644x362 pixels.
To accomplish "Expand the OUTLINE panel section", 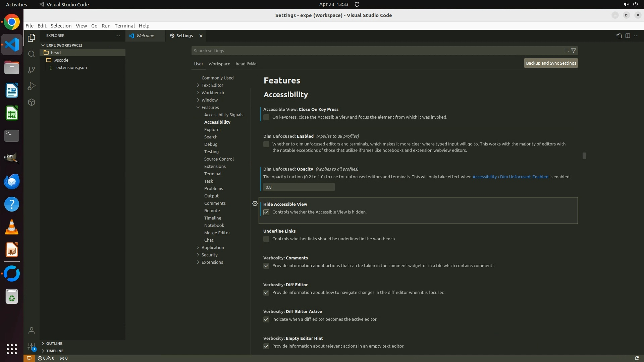I will point(54,344).
